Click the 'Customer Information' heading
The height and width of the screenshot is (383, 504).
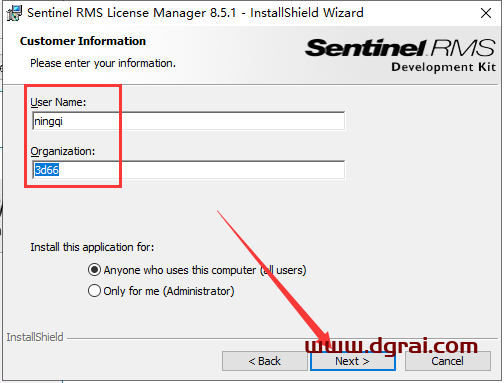pos(83,41)
